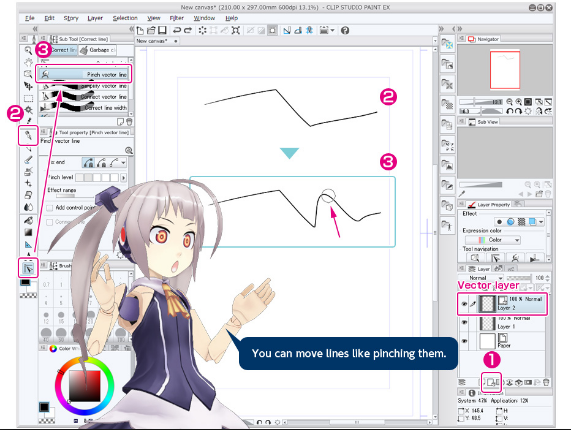Viewport: 571px width, 430px height.
Task: Open the Normal blending mode dropdown
Action: click(x=480, y=278)
